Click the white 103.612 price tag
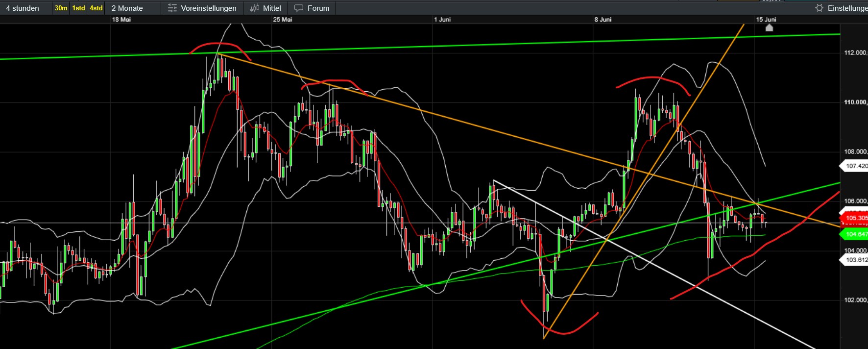Screen dimensions: 868x349 [x=854, y=260]
